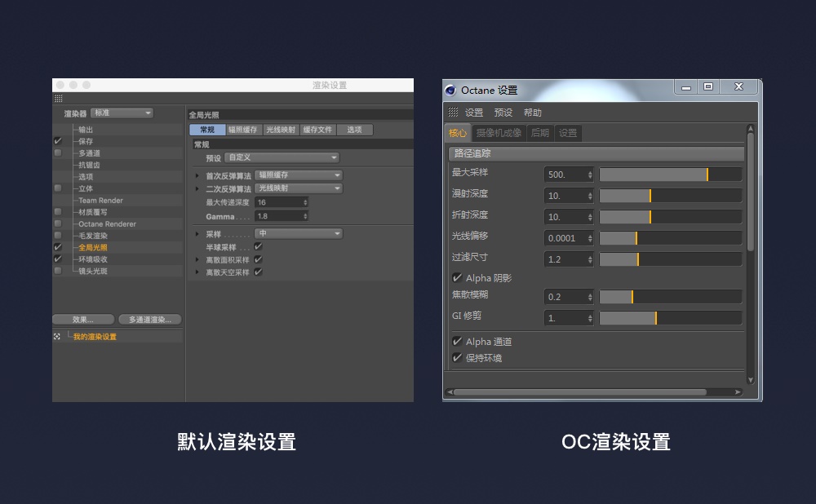The width and height of the screenshot is (816, 504).
Task: Click the 效果... button
Action: click(x=82, y=320)
